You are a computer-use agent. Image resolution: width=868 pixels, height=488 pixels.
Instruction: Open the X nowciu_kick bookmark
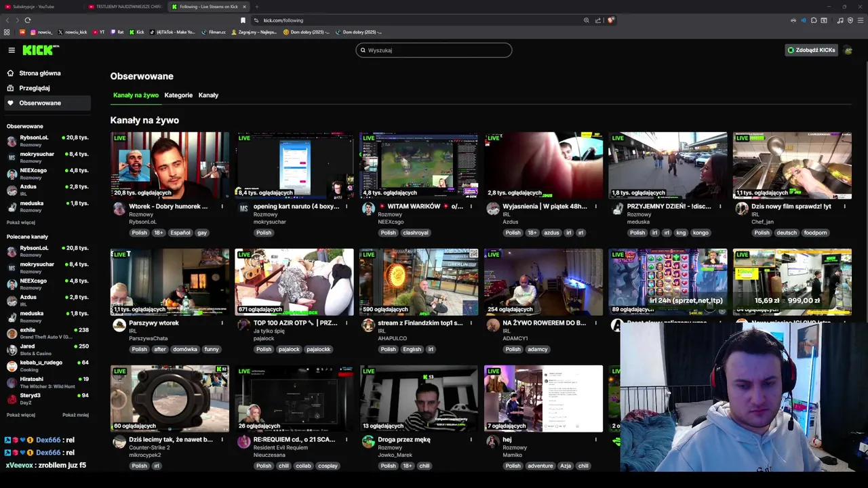pos(73,32)
